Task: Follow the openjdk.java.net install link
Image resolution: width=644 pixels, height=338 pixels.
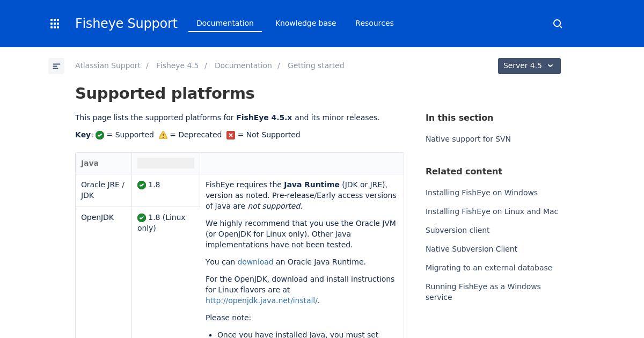Action: click(261, 300)
